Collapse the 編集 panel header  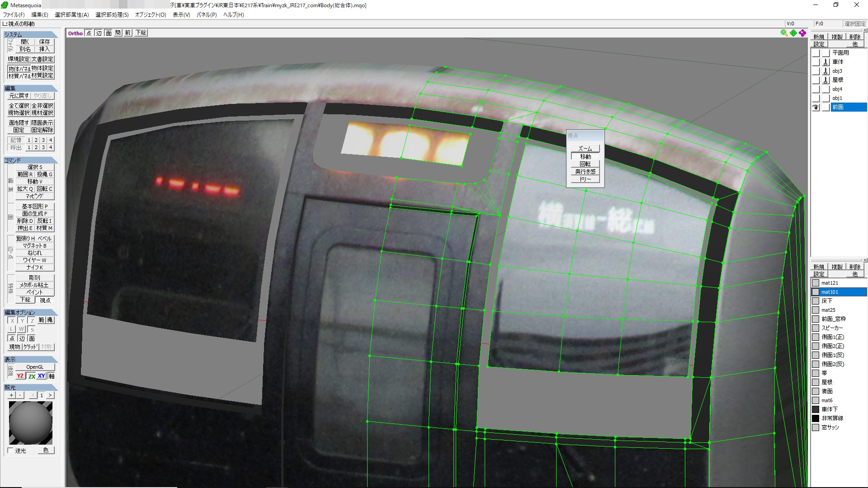click(30, 89)
